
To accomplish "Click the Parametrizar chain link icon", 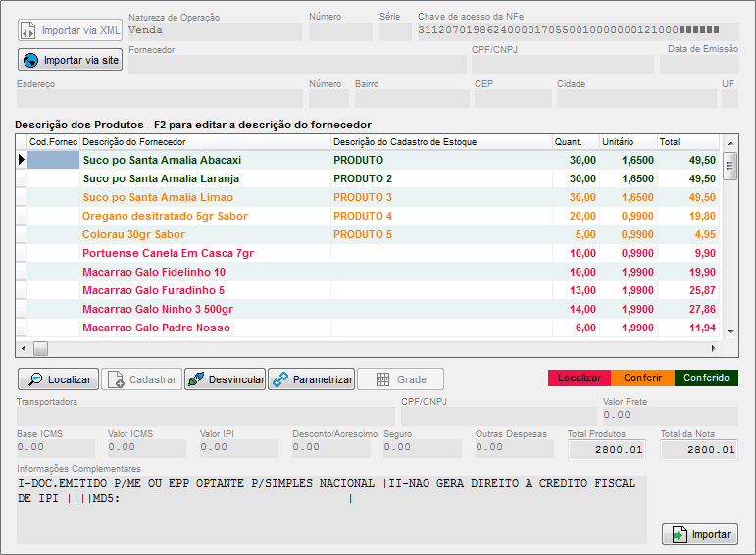I will 279,379.
